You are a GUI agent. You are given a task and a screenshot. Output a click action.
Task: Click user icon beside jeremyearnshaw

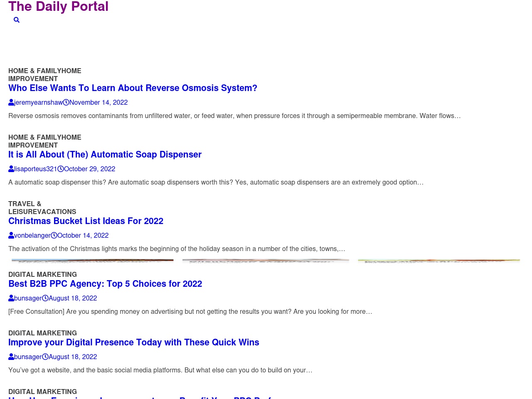coord(11,102)
